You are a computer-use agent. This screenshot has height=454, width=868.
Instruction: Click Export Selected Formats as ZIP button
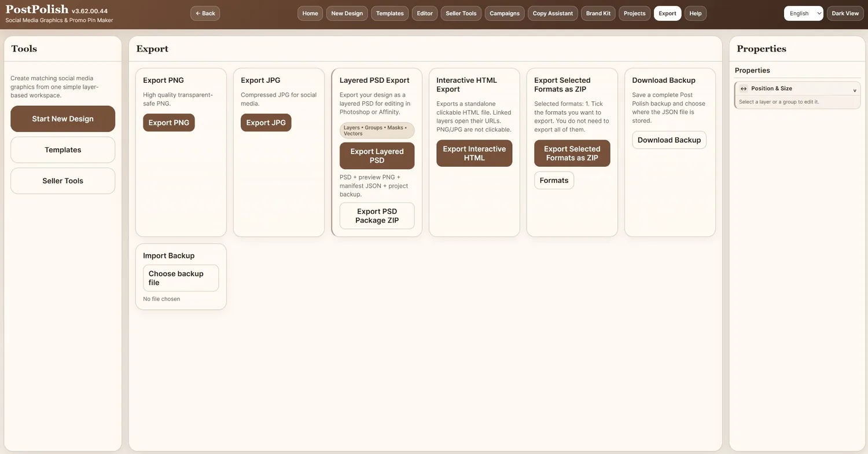point(572,153)
